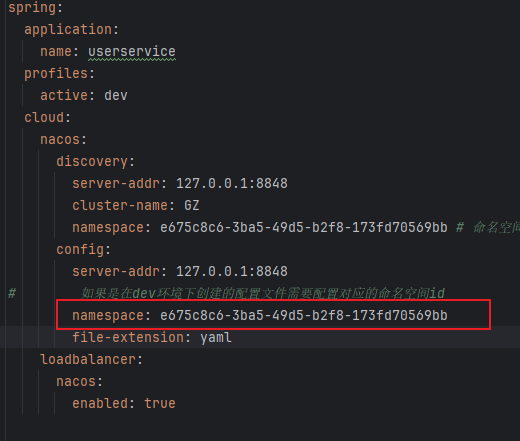
Task: Click the nacos key under cloud
Action: tap(60, 139)
